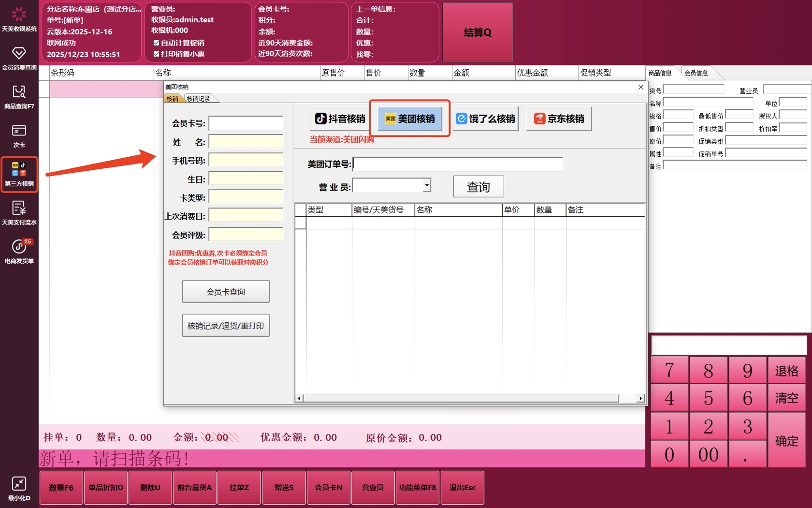Click the 会员卡查询 button

pyautogui.click(x=226, y=292)
